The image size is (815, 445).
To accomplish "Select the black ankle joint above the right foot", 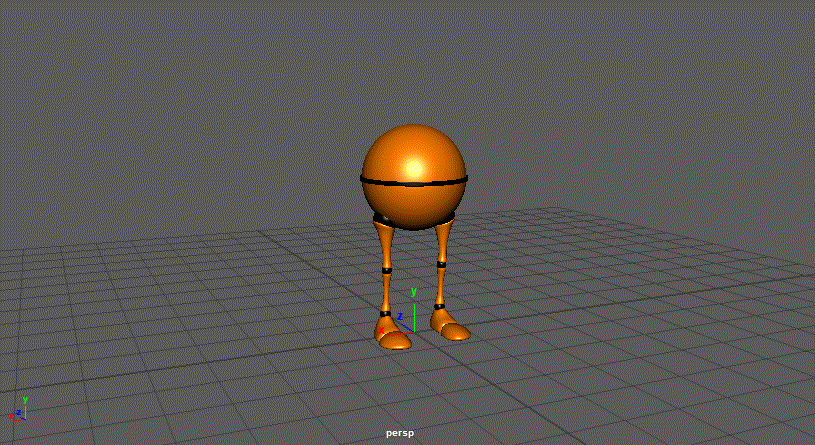I will point(440,307).
